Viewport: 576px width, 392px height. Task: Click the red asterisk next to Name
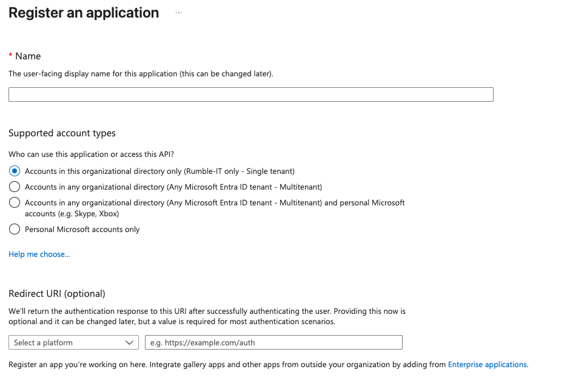pos(10,55)
